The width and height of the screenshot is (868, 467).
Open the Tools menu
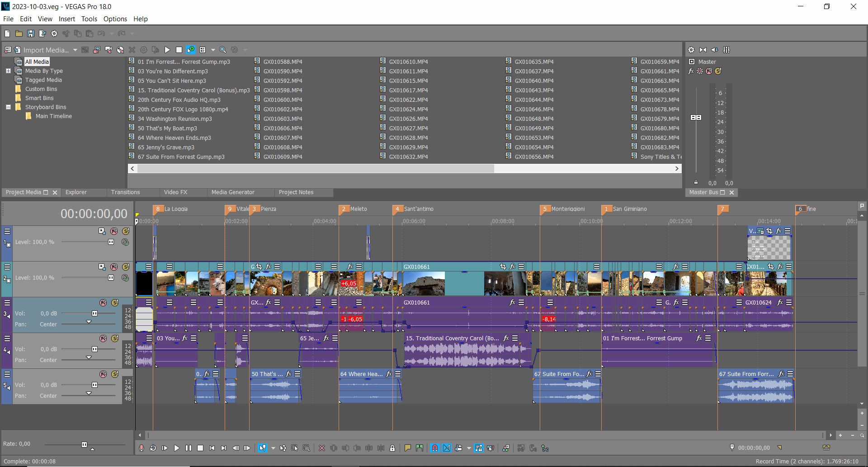(x=89, y=19)
